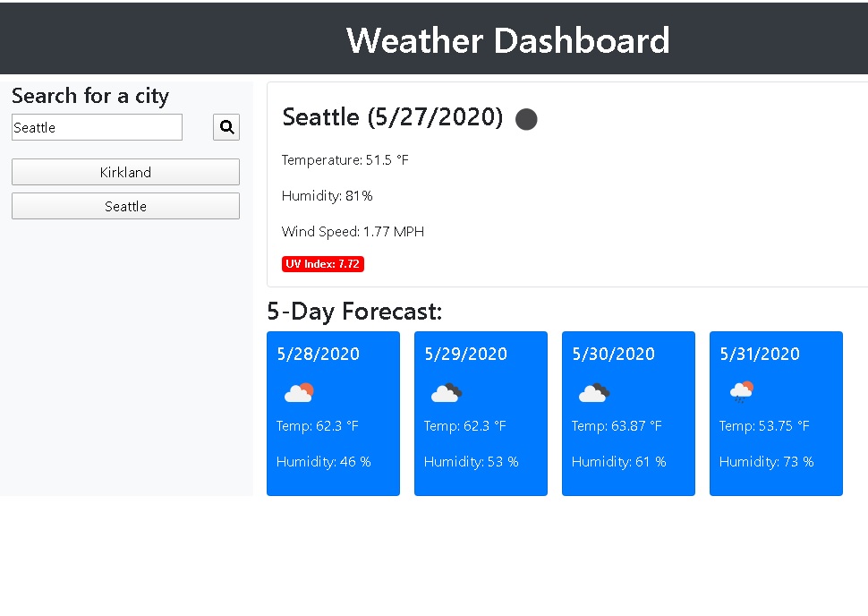Open the 5/31/2020 forecast card
This screenshot has width=868, height=616.
pyautogui.click(x=776, y=413)
